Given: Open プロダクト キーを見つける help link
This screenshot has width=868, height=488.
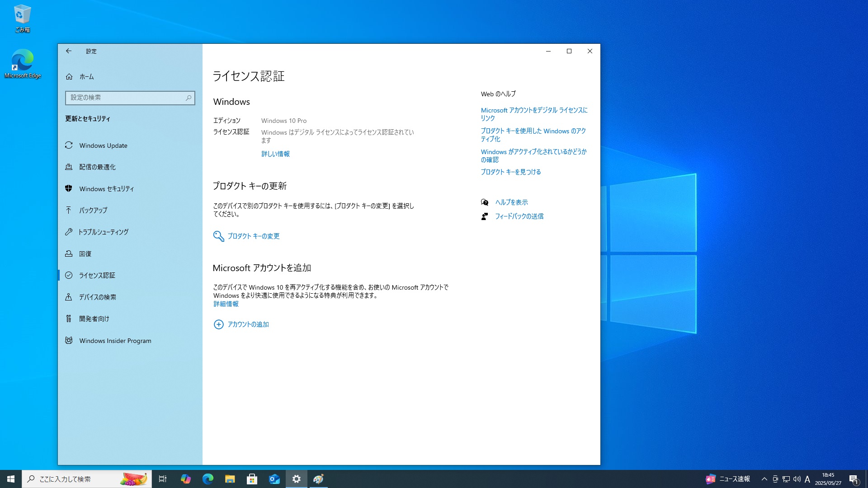Looking at the screenshot, I should (x=510, y=172).
